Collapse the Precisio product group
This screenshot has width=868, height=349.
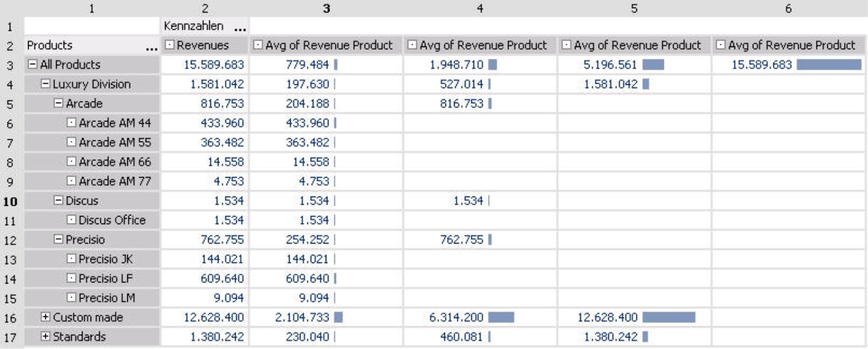pyautogui.click(x=58, y=239)
